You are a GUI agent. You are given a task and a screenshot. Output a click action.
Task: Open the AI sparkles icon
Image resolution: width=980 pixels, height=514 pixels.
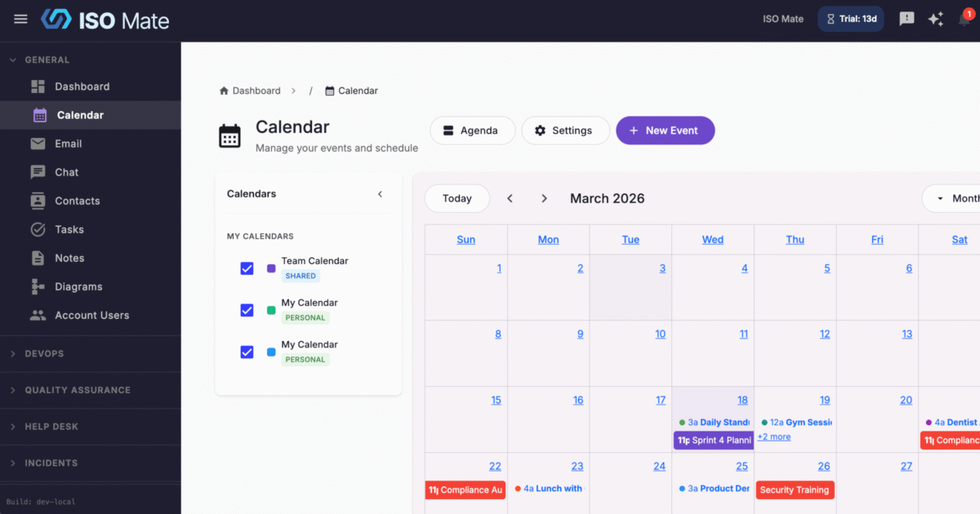point(936,18)
